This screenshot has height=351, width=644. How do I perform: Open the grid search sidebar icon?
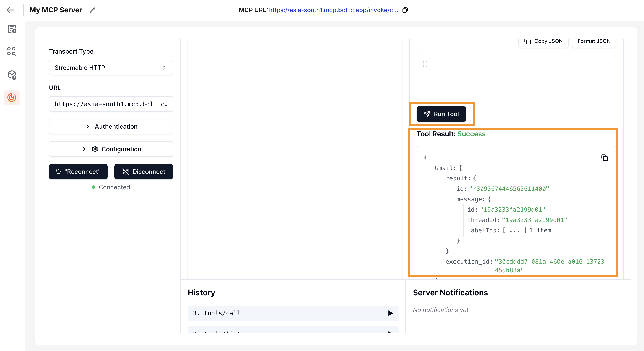point(12,52)
